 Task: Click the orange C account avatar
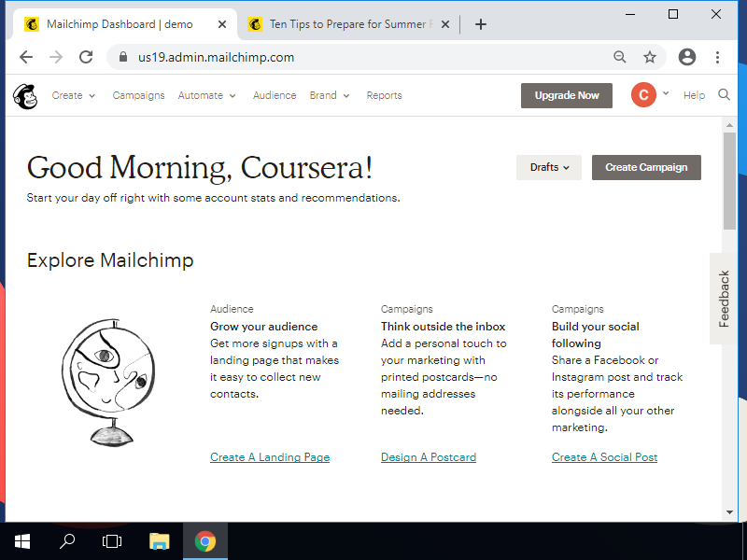tap(643, 95)
